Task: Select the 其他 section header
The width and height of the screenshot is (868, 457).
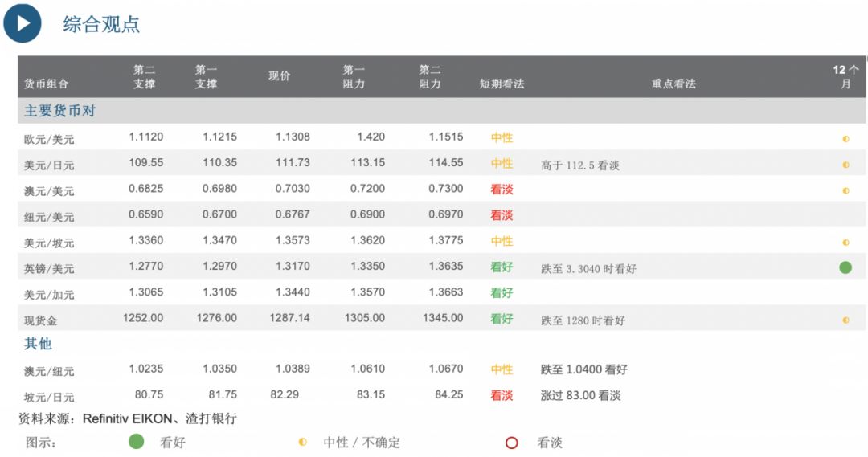Action: pyautogui.click(x=38, y=343)
